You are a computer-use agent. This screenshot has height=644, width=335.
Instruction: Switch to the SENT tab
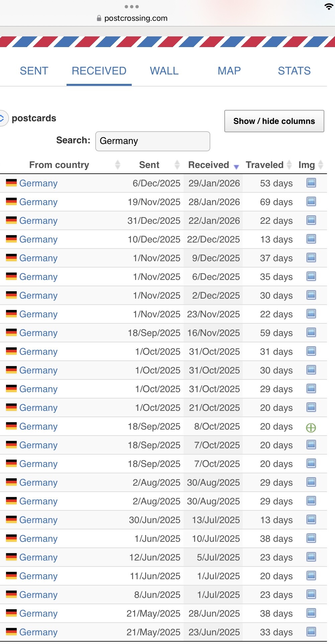pos(34,71)
